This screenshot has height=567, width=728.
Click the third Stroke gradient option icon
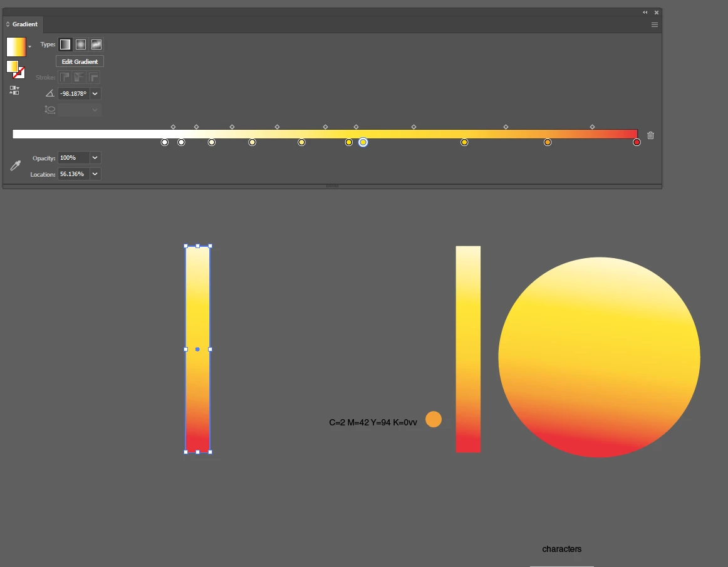point(94,77)
